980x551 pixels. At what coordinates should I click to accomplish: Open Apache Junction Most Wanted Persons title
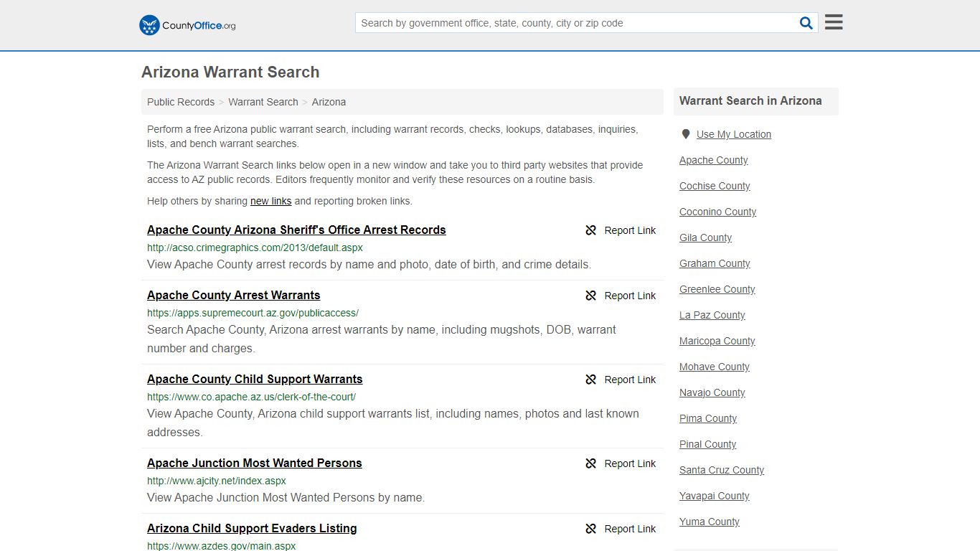point(254,463)
